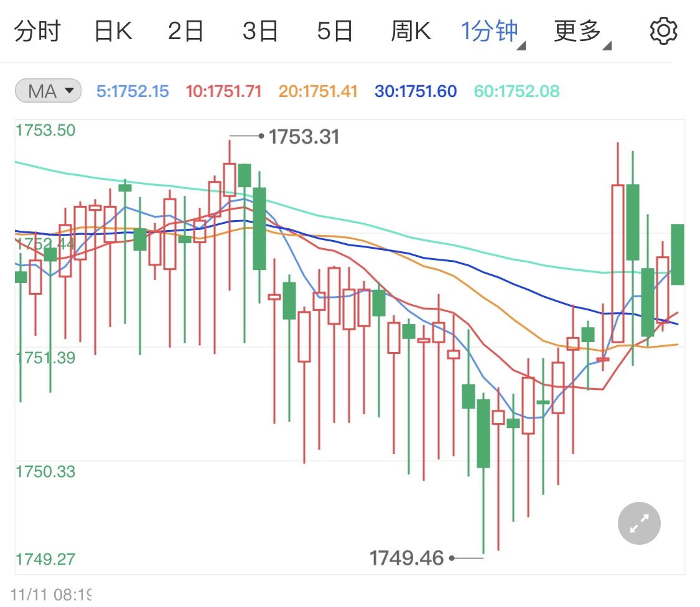700x607 pixels.
Task: Select the 3日 tab
Action: 260,31
